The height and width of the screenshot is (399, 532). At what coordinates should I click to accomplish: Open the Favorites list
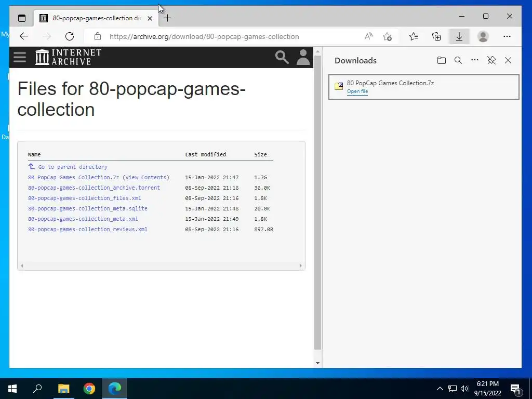click(x=413, y=36)
